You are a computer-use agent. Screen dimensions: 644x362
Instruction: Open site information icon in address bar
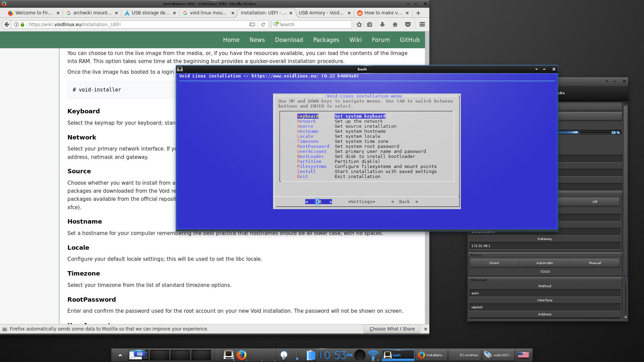[x=16, y=24]
